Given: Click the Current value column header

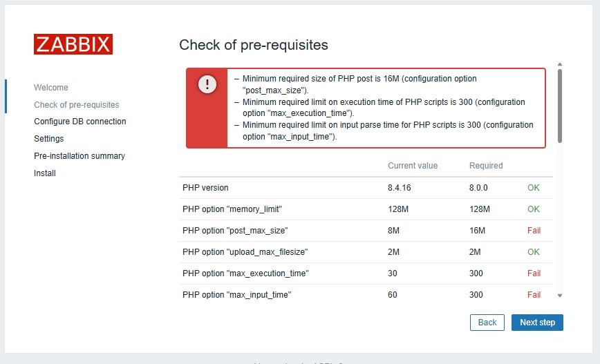Looking at the screenshot, I should [413, 166].
